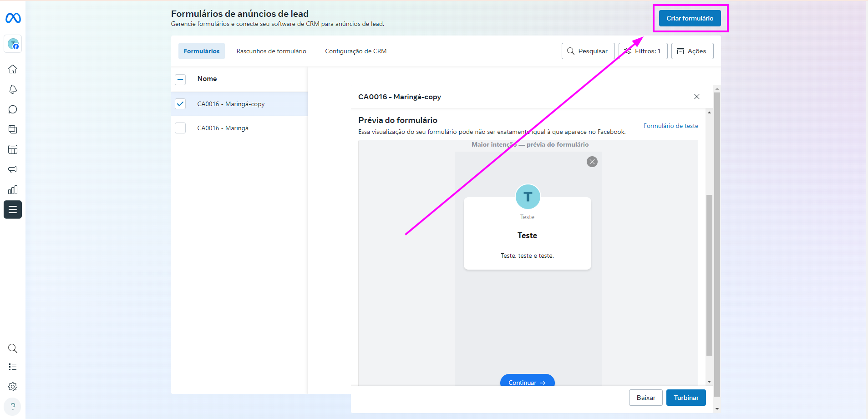Check the CA0016 - Maringá checkbox
This screenshot has height=419, width=868.
coord(180,128)
